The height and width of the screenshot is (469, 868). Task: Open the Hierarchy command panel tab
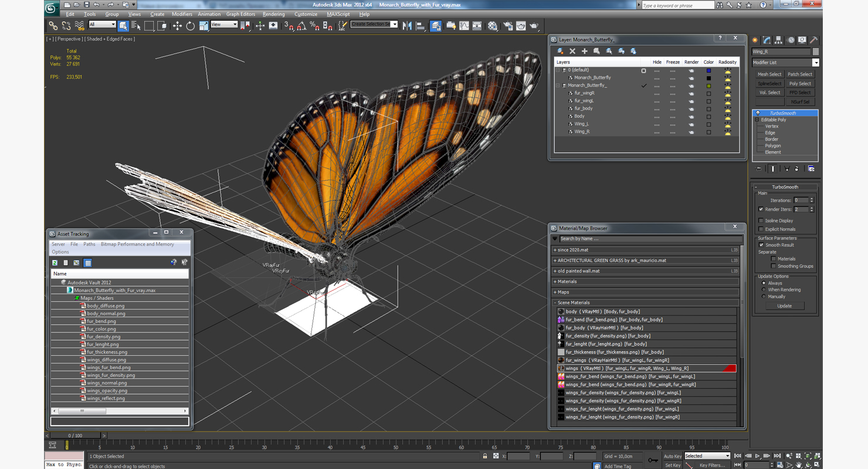click(x=779, y=40)
